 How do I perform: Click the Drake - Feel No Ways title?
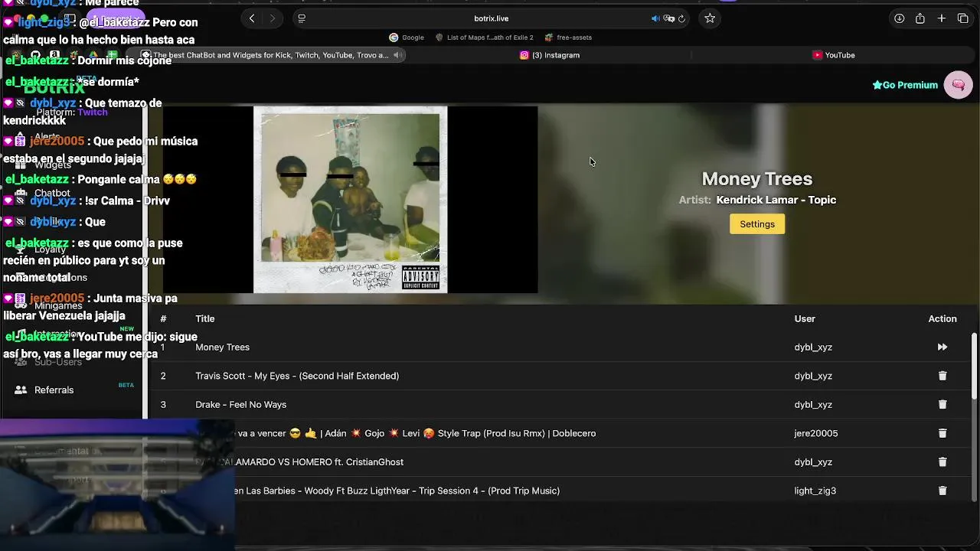point(240,405)
